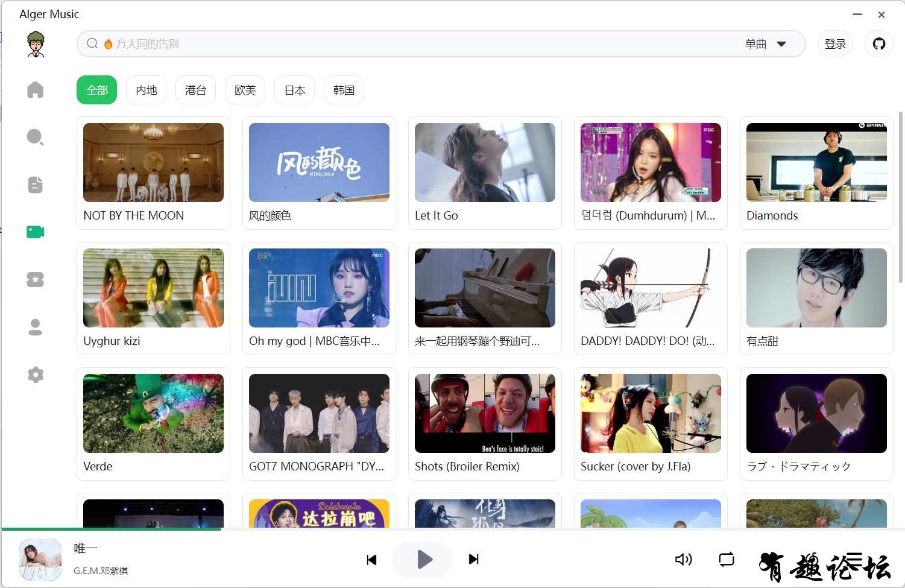Select the 欧美 category tab
This screenshot has height=588, width=905.
pos(245,90)
